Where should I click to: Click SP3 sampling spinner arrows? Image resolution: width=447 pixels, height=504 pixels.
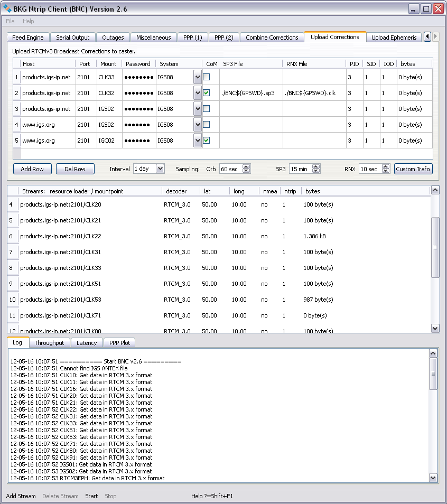pos(316,169)
